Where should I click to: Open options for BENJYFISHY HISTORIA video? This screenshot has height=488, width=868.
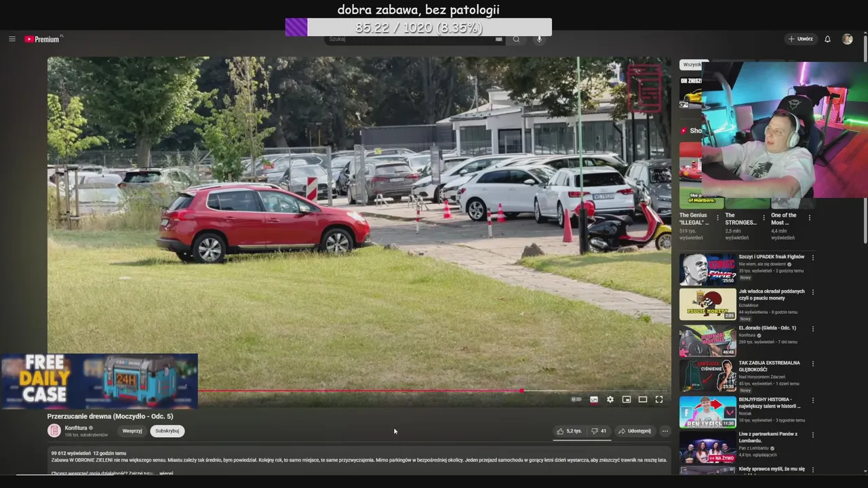point(813,401)
